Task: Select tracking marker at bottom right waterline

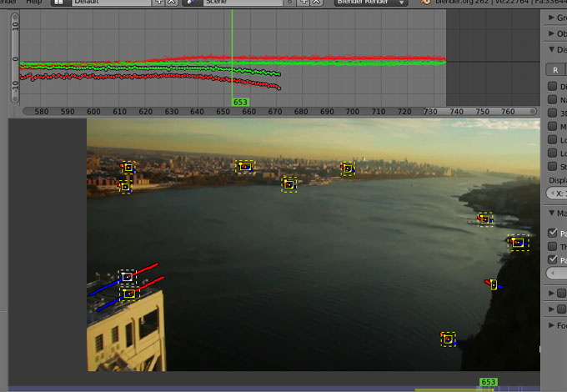Action: (x=448, y=339)
